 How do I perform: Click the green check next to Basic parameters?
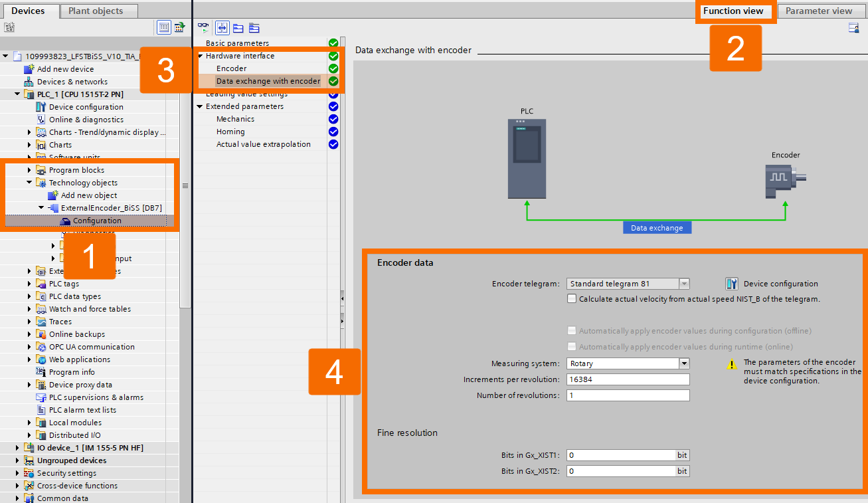click(333, 43)
